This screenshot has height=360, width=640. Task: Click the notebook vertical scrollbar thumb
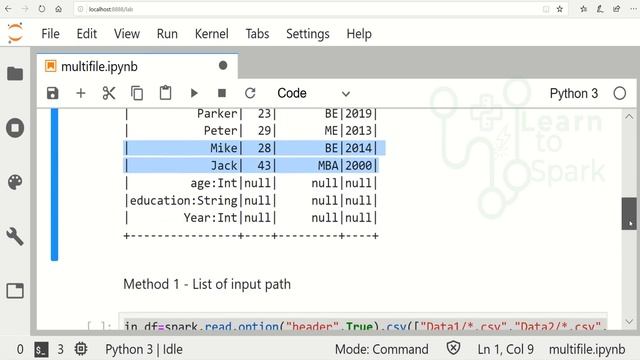629,213
